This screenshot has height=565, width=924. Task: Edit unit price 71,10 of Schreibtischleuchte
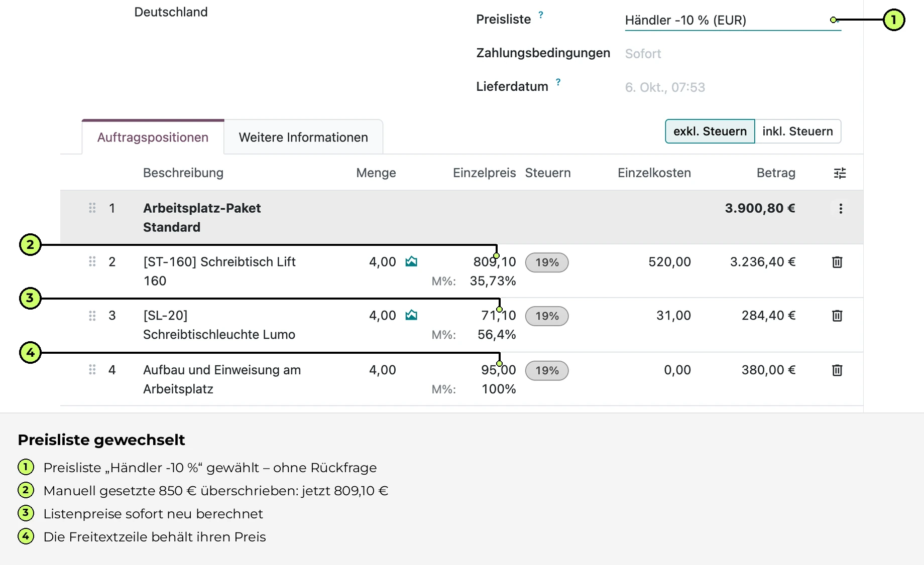tap(498, 316)
